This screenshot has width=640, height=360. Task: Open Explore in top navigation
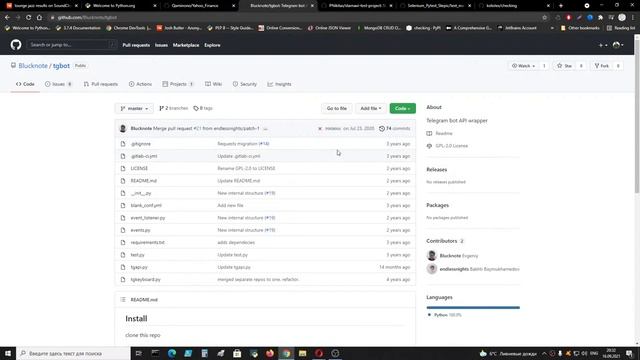212,45
